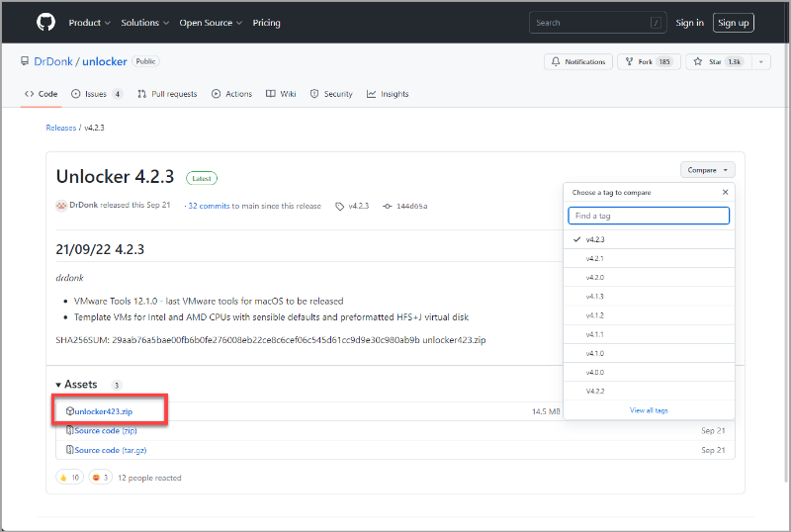This screenshot has height=532, width=791.
Task: Click the Sign up button
Action: (733, 23)
